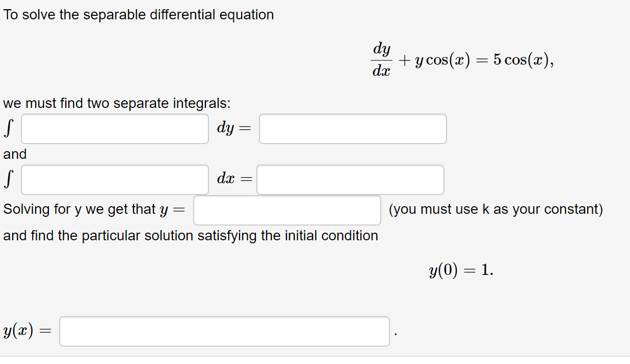630x364 pixels.
Task: Click the integrand input box before dx
Action: pyautogui.click(x=114, y=179)
